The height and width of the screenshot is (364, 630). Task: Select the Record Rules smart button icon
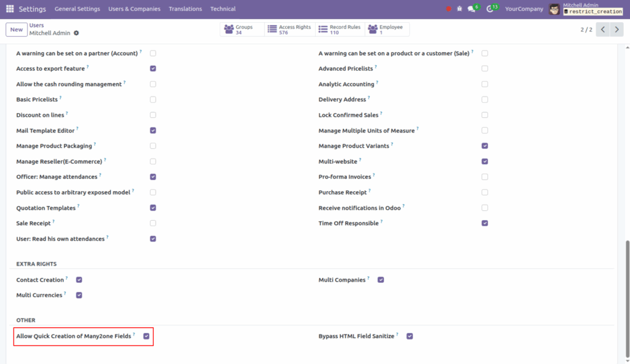coord(322,28)
